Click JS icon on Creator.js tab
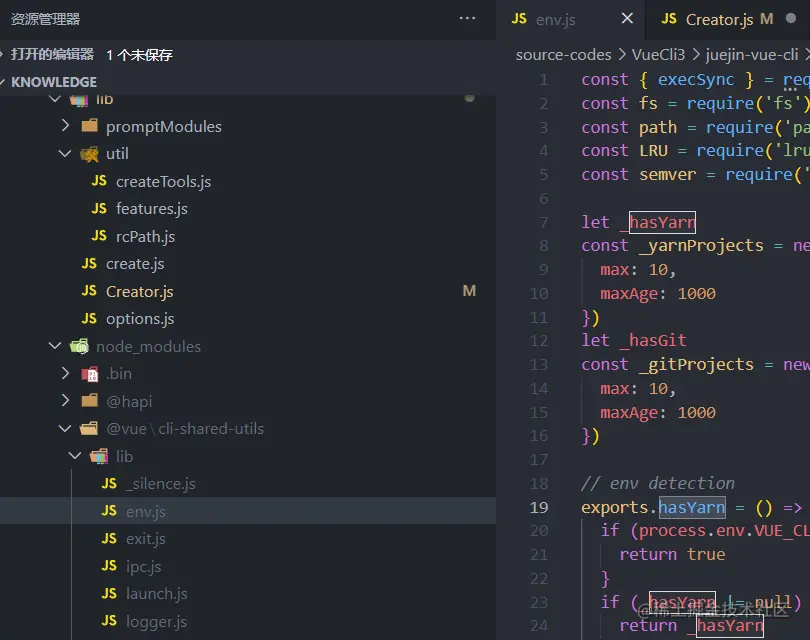 (669, 19)
